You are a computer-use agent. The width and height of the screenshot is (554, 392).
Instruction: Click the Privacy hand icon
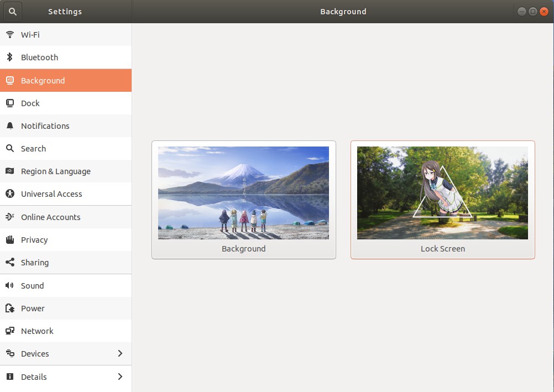point(9,240)
